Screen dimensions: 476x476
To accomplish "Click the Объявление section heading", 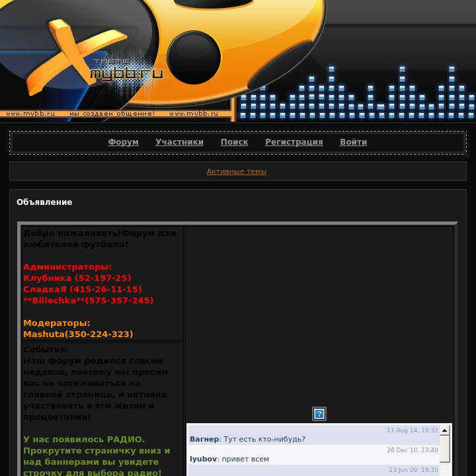I will tap(44, 202).
